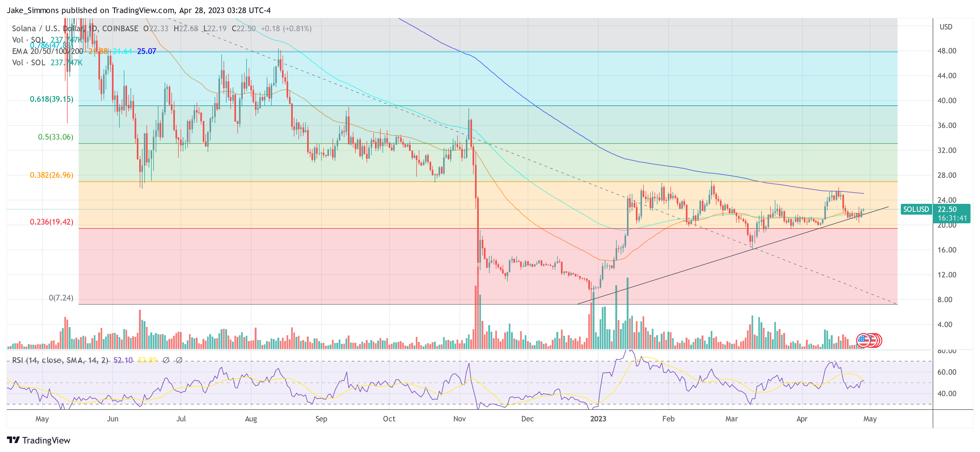
Task: Click the Nov label on time axis
Action: coord(459,419)
